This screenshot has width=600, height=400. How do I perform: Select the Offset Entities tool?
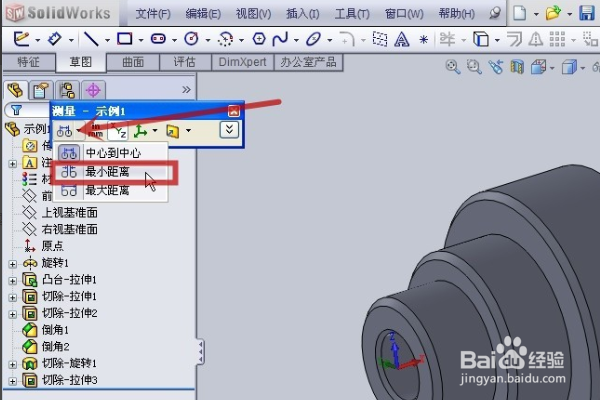tap(514, 39)
